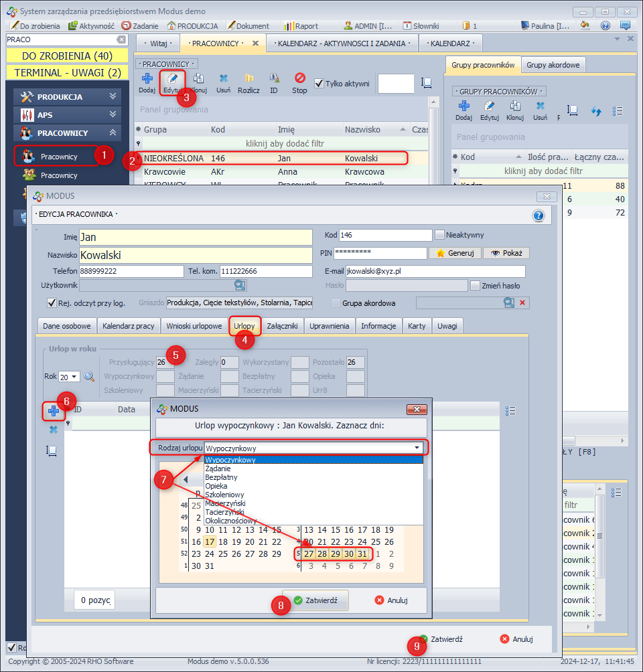Image resolution: width=643 pixels, height=672 pixels.
Task: Check the Nieaktywny checkbox
Action: point(440,235)
